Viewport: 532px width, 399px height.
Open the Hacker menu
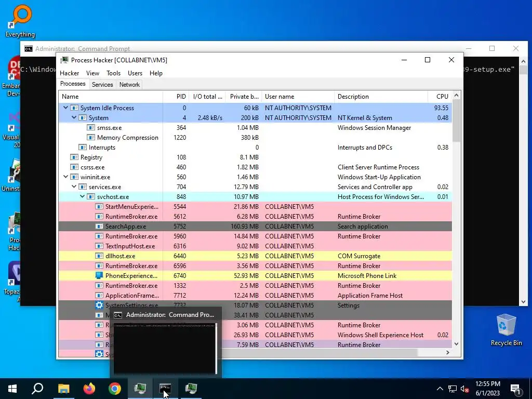click(x=69, y=73)
